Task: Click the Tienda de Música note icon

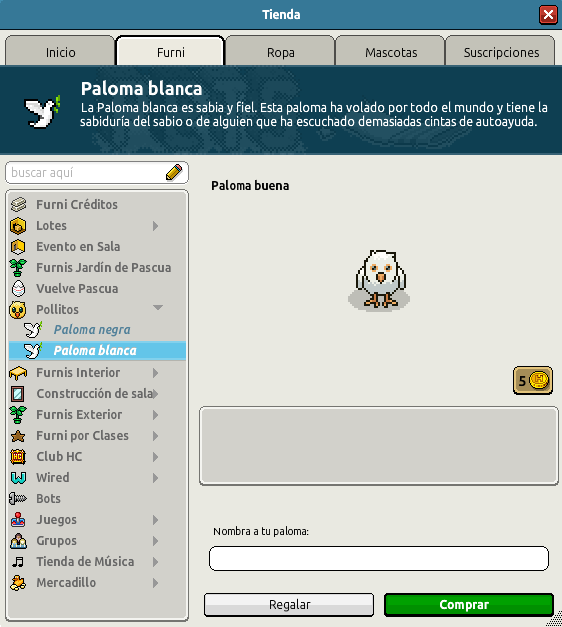Action: pyautogui.click(x=18, y=562)
